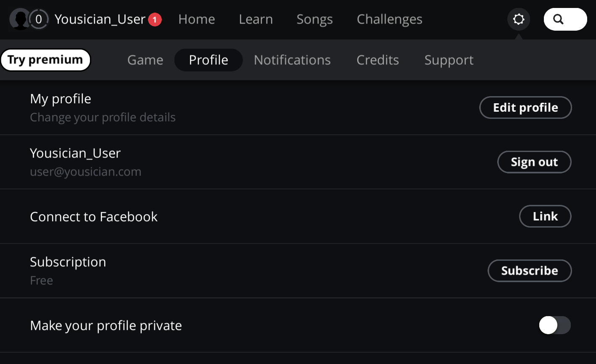This screenshot has width=596, height=364.
Task: Go to Home in top navigation
Action: point(197,19)
